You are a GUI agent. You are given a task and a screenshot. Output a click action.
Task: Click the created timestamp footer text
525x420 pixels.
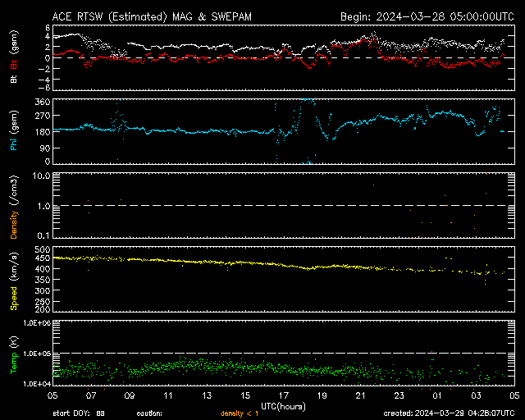[449, 413]
